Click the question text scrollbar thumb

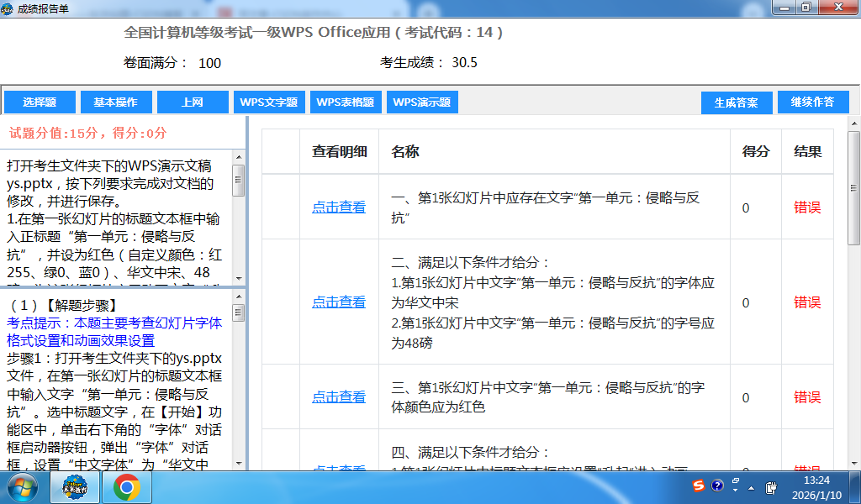(x=239, y=180)
